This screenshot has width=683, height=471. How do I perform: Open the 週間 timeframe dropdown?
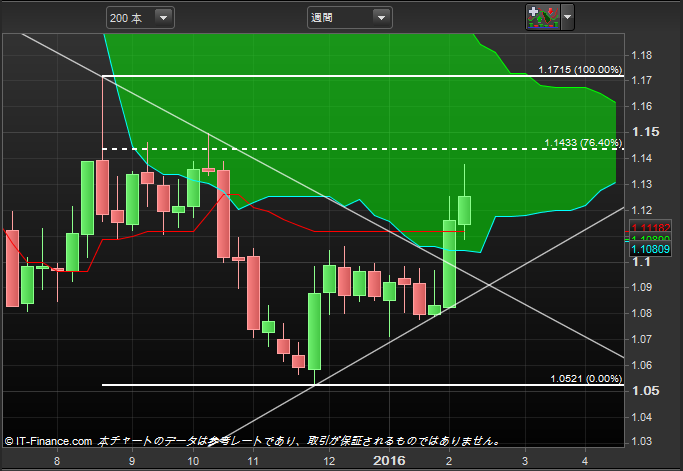[349, 18]
